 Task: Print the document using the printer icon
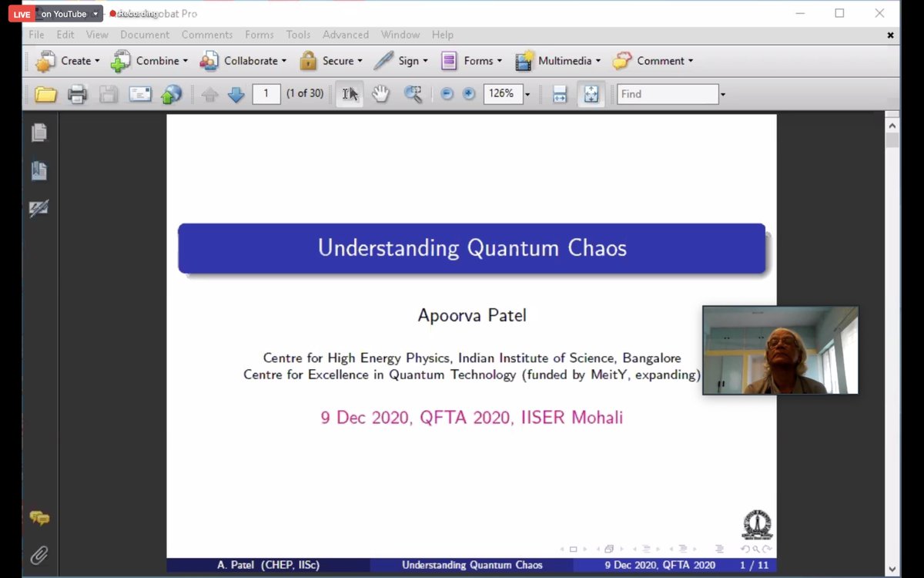tap(78, 94)
